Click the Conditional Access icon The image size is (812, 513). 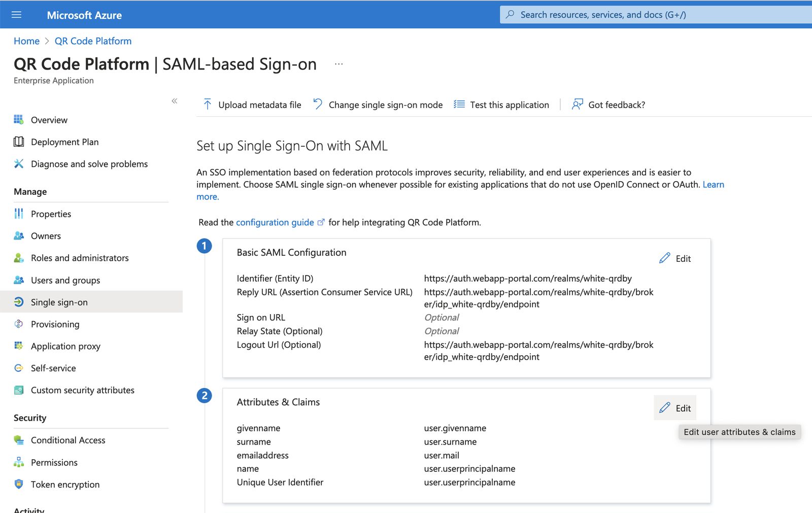pyautogui.click(x=19, y=440)
